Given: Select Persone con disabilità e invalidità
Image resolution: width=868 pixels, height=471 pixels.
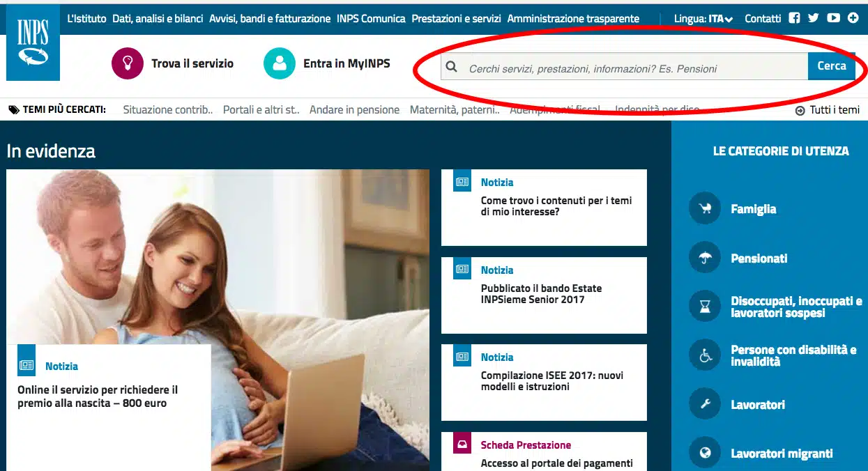Looking at the screenshot, I should 793,356.
